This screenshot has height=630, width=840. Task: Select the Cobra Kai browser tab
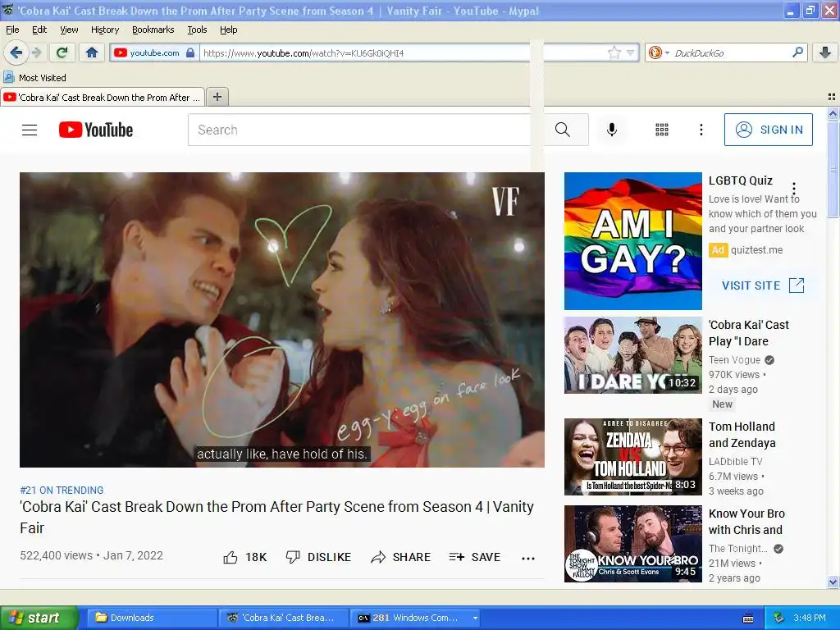[x=103, y=97]
